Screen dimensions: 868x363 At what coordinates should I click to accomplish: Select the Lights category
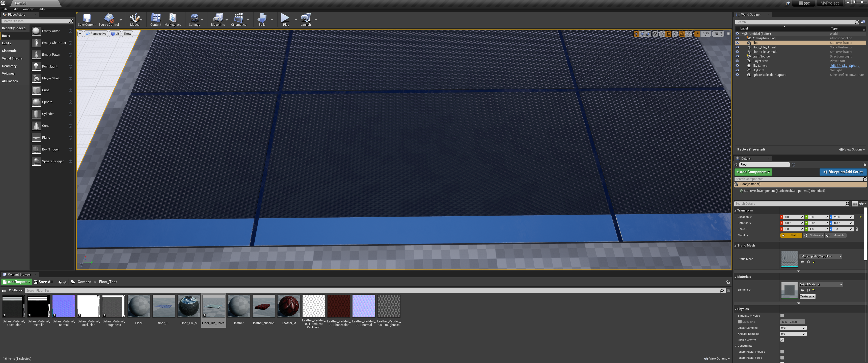pos(6,43)
